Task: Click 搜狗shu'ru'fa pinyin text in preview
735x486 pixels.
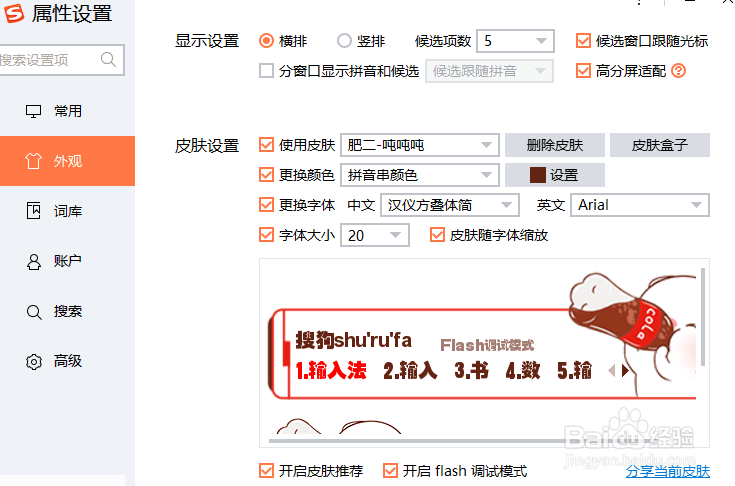Action: [354, 340]
